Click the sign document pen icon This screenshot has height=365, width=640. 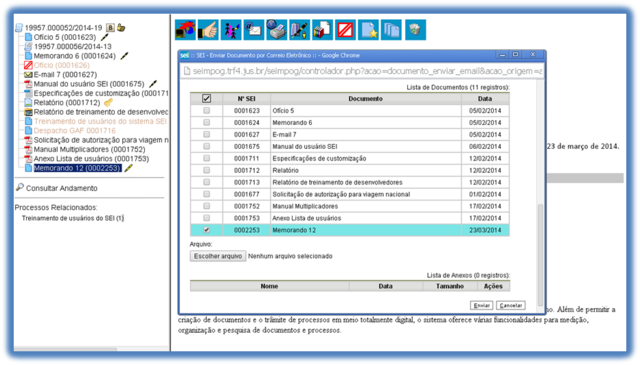coord(300,30)
